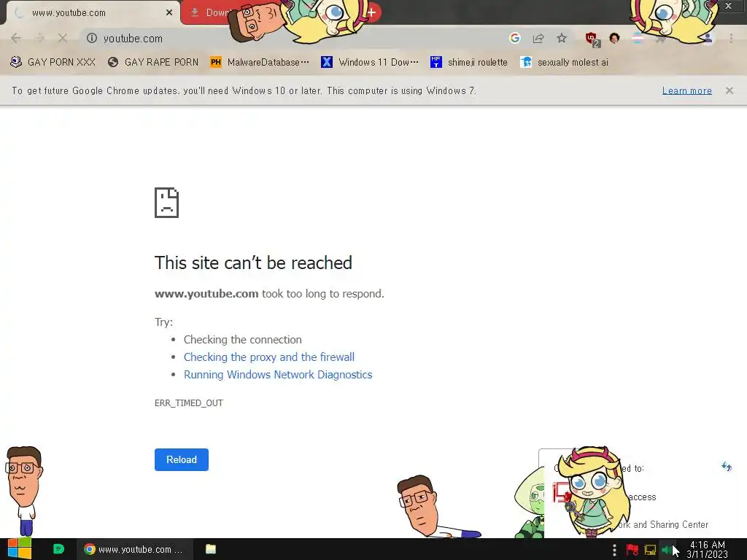The width and height of the screenshot is (747, 560).
Task: Refresh the network list in the flyout
Action: [726, 466]
